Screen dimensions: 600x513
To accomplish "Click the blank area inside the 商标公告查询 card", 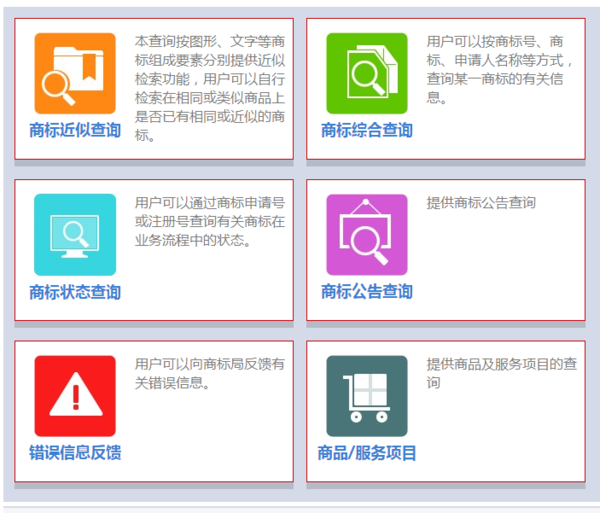I will tap(500, 270).
